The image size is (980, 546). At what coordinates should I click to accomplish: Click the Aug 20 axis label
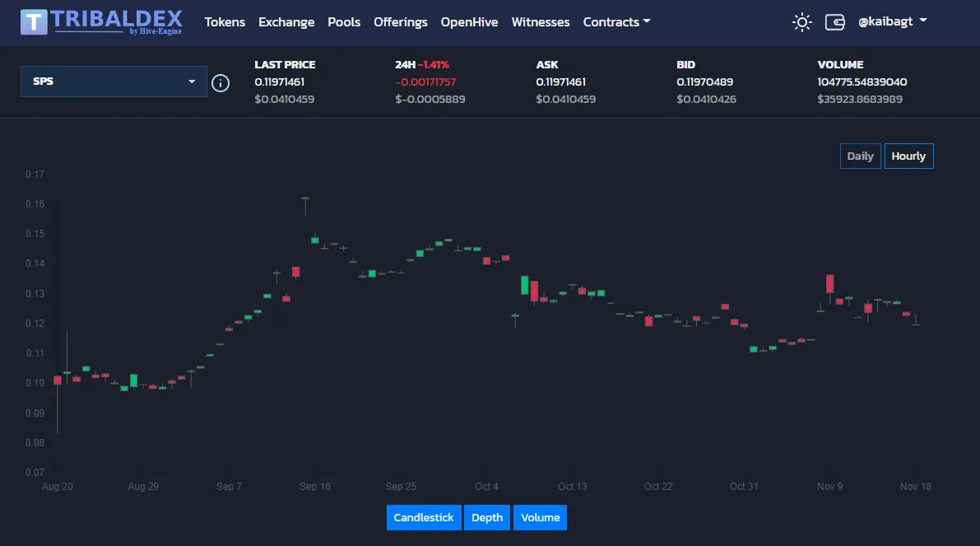pyautogui.click(x=58, y=486)
